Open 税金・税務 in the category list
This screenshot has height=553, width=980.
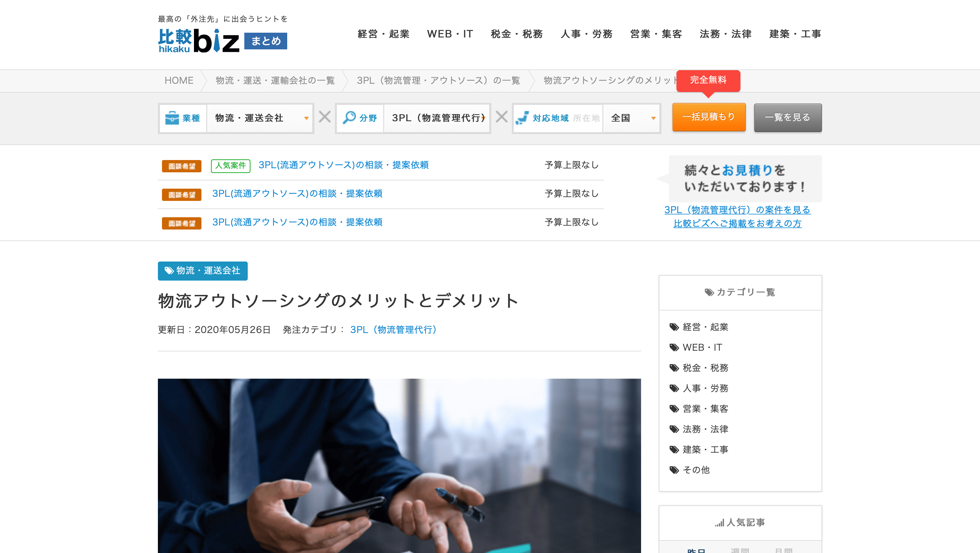pos(705,368)
